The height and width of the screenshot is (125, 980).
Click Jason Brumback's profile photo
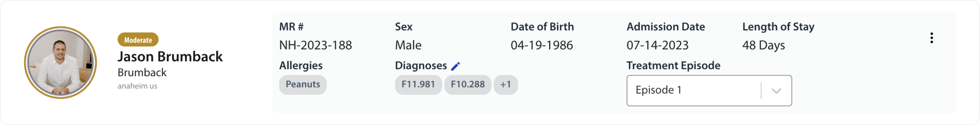click(x=60, y=63)
